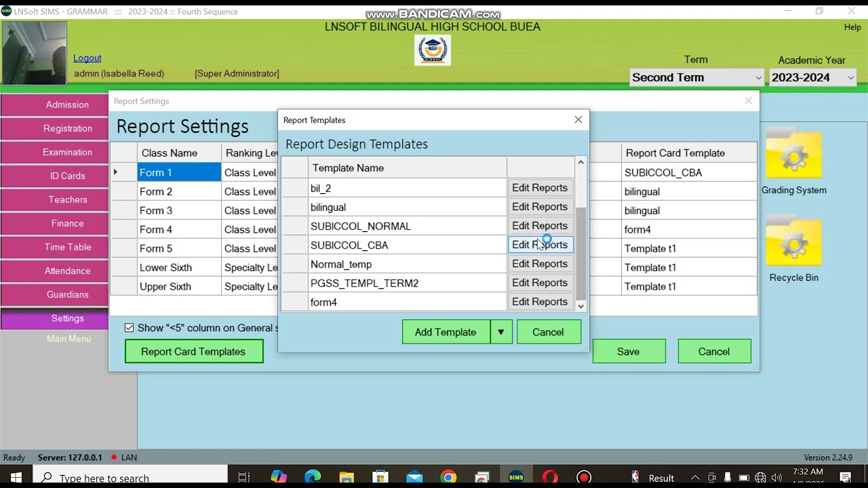Switch to SIMS app in taskbar
The width and height of the screenshot is (868, 488).
click(516, 477)
